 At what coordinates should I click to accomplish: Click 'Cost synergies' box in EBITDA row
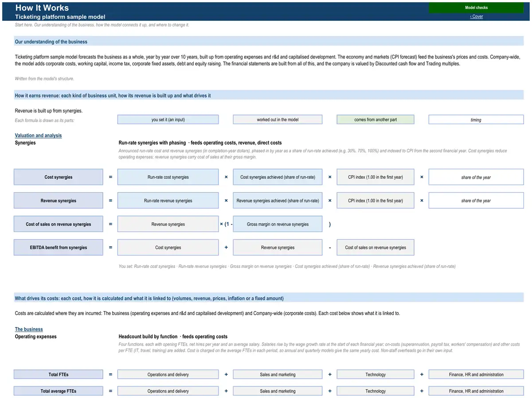[x=168, y=248]
